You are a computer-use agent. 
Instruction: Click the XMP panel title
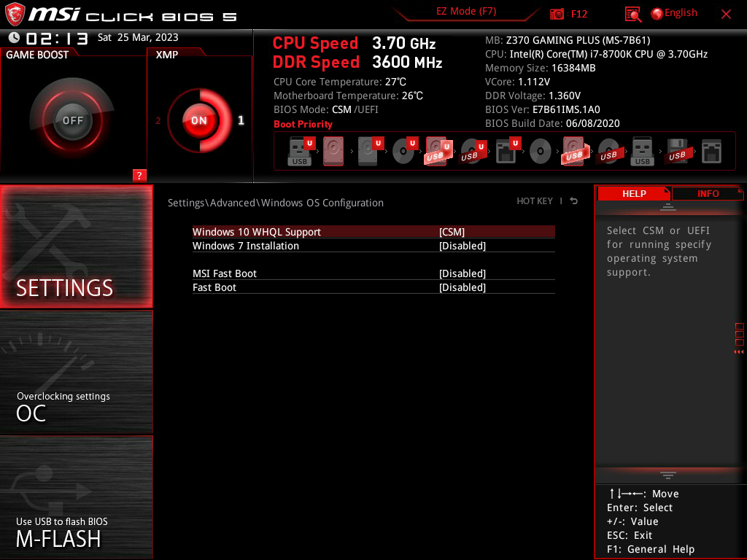167,55
